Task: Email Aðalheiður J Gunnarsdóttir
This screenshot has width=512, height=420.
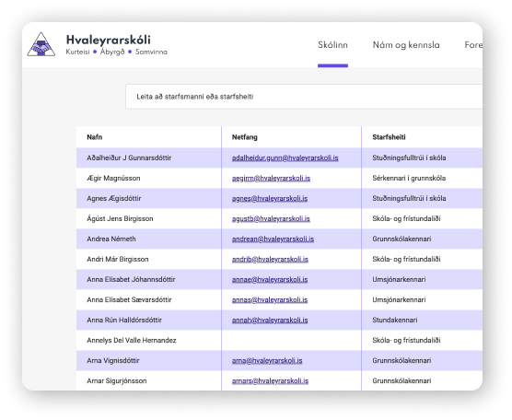Action: pyautogui.click(x=285, y=157)
